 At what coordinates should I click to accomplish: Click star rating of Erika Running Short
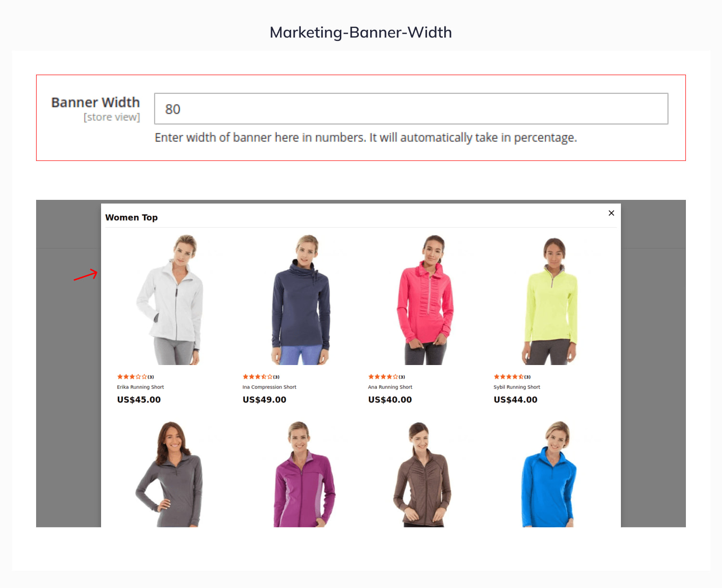click(132, 377)
